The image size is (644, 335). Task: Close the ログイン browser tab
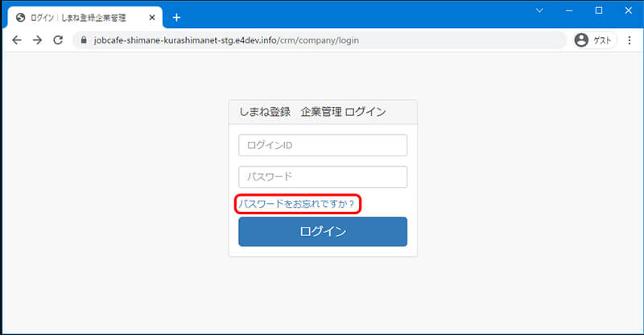[x=152, y=17]
